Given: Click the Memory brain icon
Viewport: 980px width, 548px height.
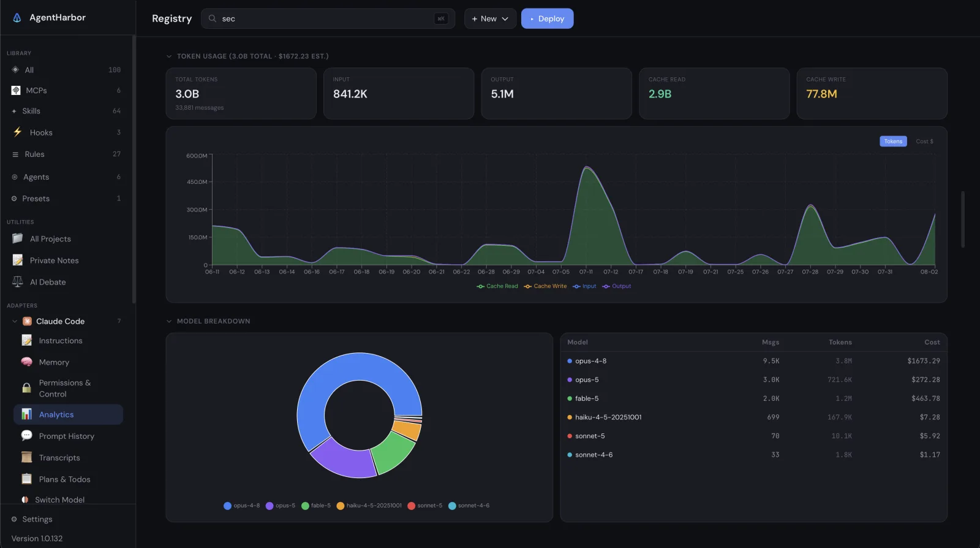Looking at the screenshot, I should pos(27,362).
